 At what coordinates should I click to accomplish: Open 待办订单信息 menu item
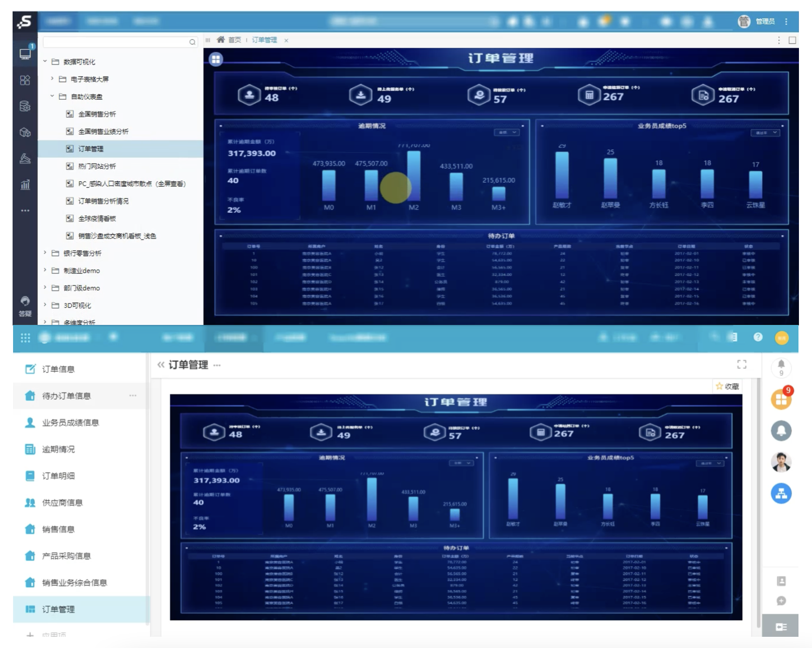point(66,396)
